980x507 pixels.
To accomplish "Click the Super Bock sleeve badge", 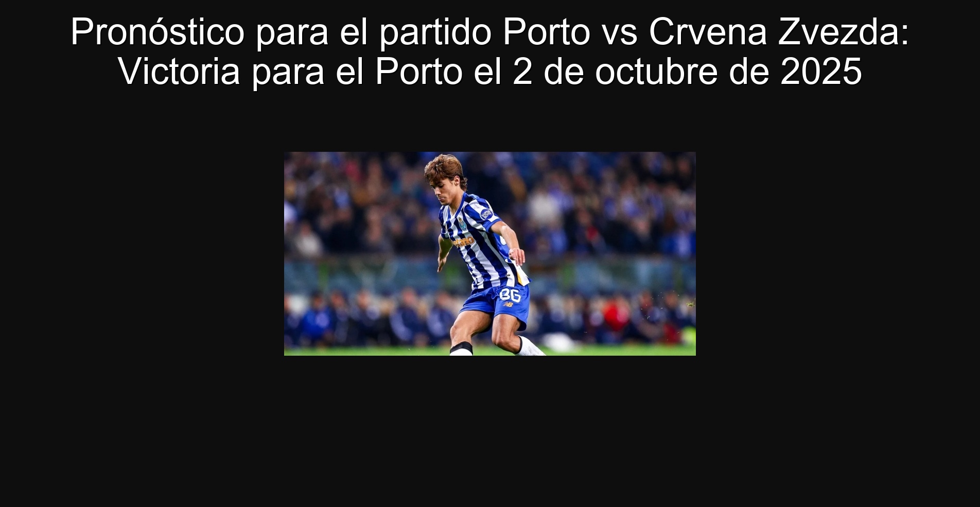I will 486,213.
